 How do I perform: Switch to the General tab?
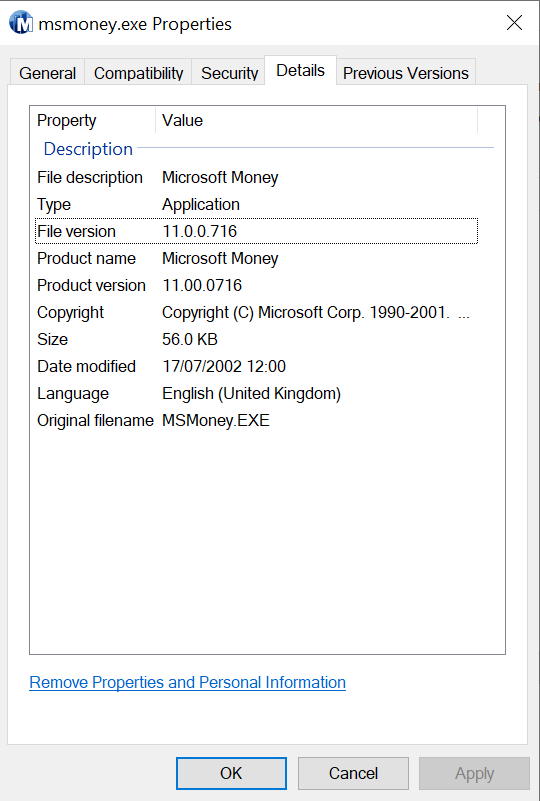pyautogui.click(x=48, y=73)
